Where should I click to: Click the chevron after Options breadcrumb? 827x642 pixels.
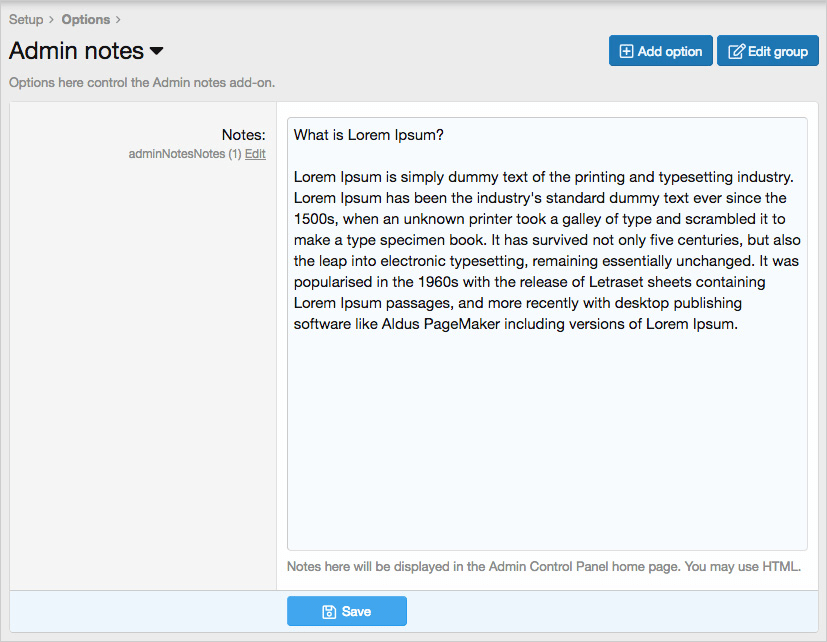coord(118,19)
